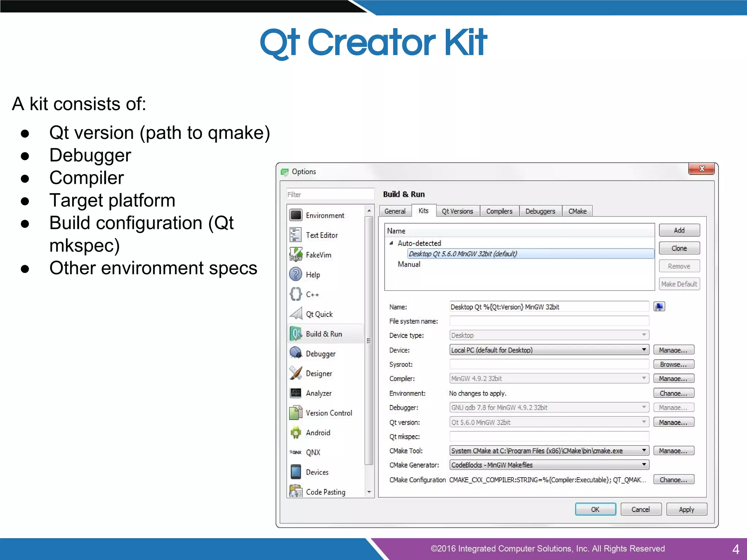Expand the Compiler dropdown
The width and height of the screenshot is (747, 560).
click(x=549, y=378)
